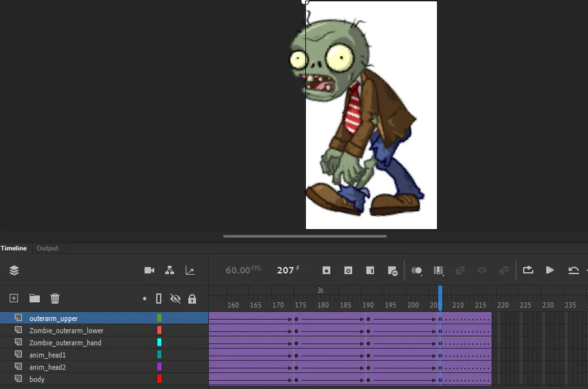
Task: Click layer type icon of anim_head2
Action: (18, 367)
